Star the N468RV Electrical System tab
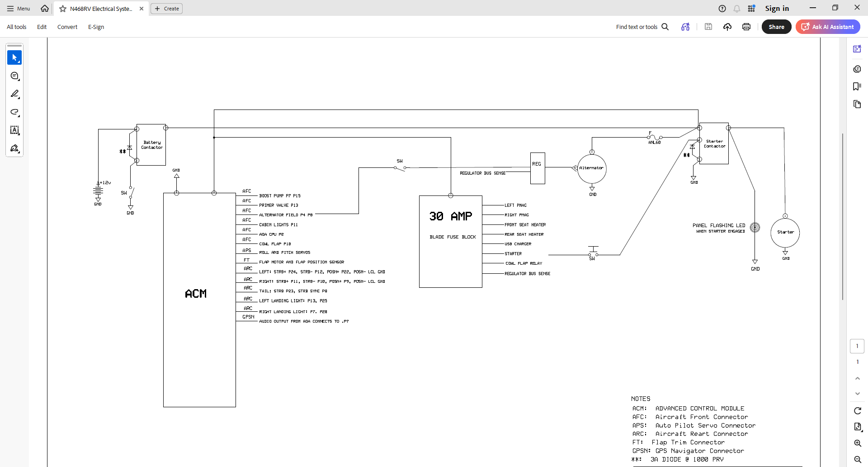The image size is (868, 467). pyautogui.click(x=63, y=9)
